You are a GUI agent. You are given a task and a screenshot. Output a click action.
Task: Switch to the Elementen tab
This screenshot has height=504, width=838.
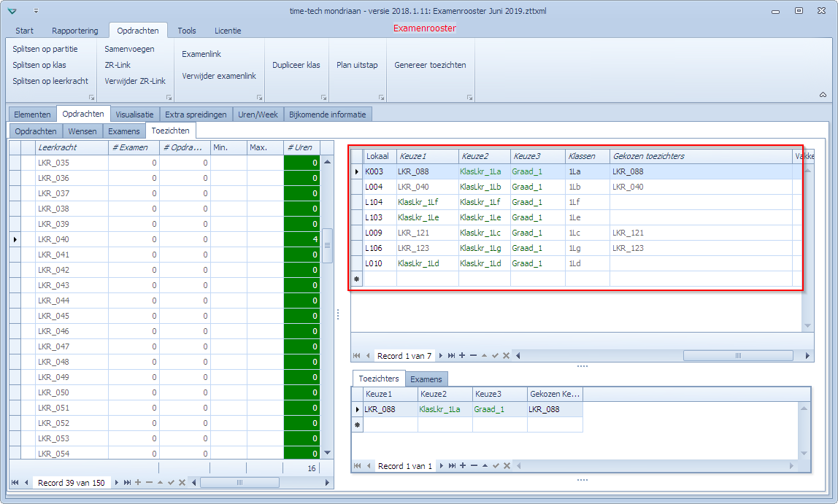click(33, 115)
